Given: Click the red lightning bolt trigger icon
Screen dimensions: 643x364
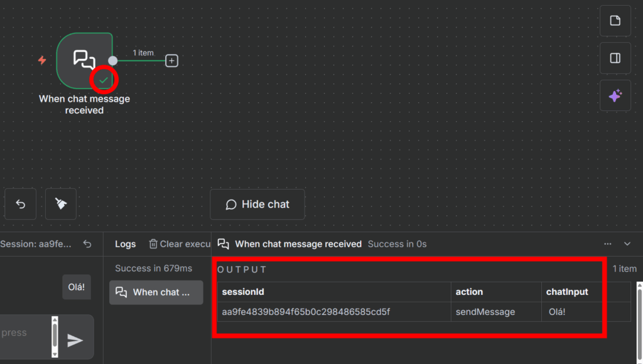Looking at the screenshot, I should (42, 60).
